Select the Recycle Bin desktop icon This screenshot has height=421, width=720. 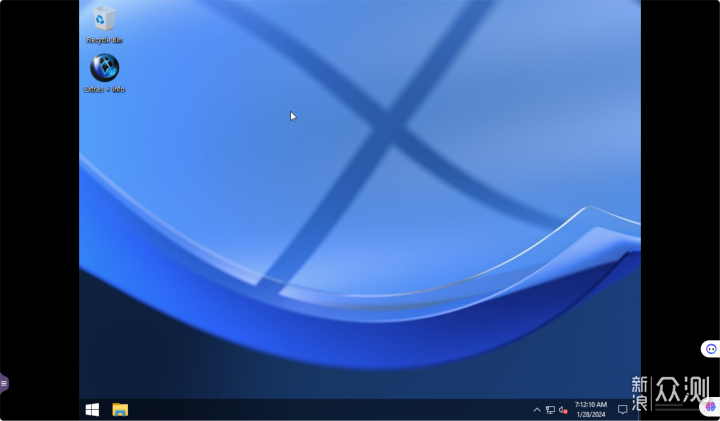click(104, 24)
